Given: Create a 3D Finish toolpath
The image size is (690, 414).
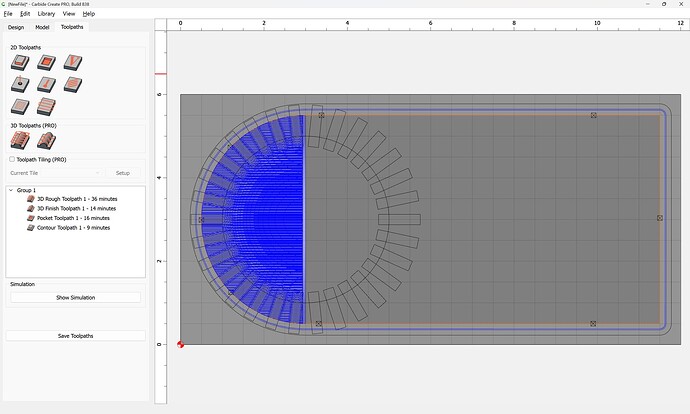Looking at the screenshot, I should [x=46, y=141].
